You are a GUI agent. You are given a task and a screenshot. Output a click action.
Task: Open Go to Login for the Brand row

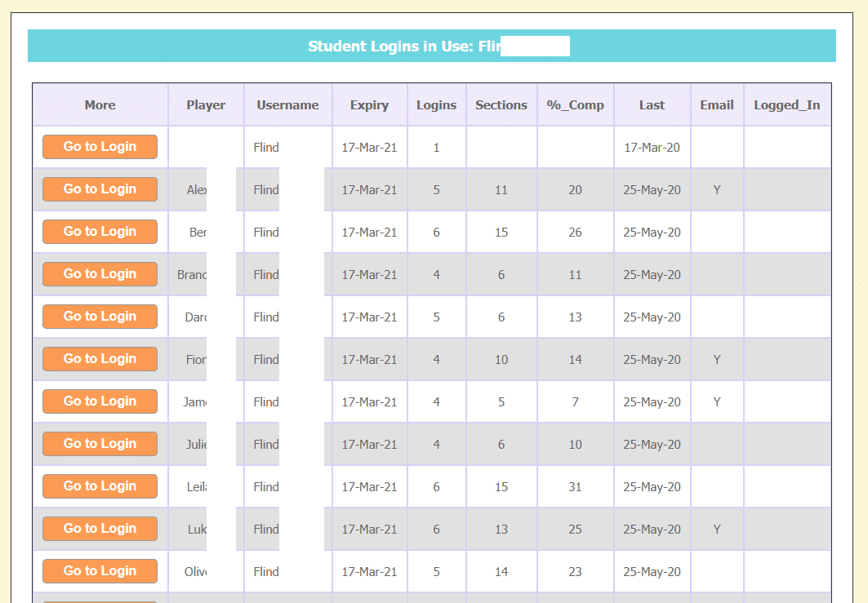tap(100, 274)
